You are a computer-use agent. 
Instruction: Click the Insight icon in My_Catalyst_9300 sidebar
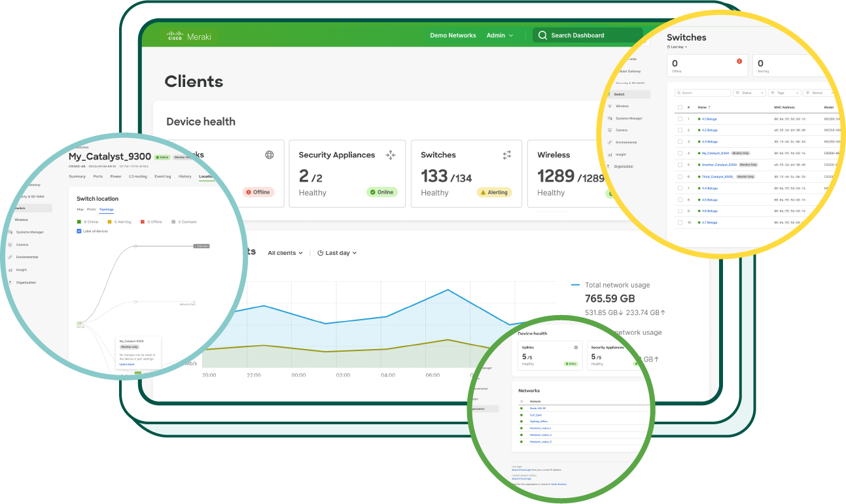[10, 269]
